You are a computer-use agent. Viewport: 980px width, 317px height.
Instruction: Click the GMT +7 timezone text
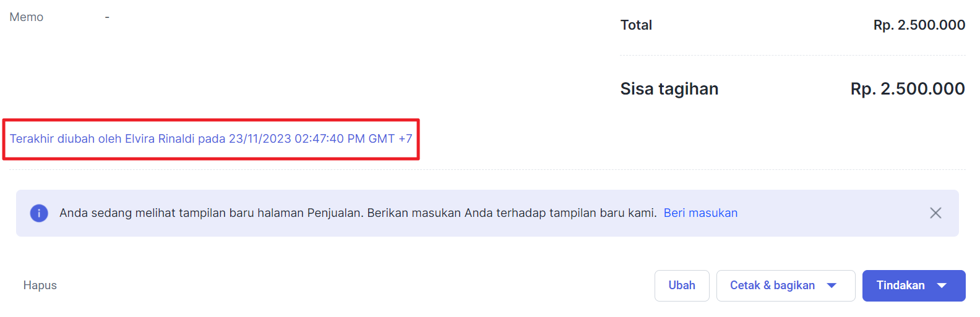390,139
